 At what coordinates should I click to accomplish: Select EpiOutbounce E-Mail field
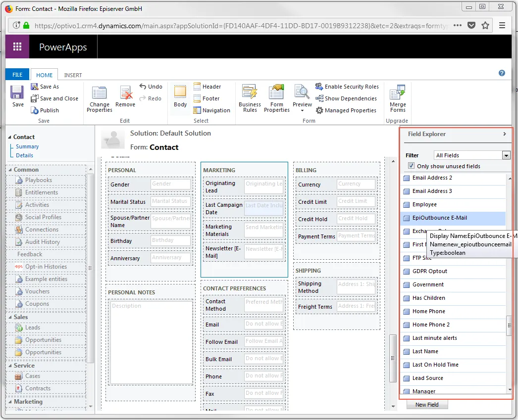click(453, 218)
